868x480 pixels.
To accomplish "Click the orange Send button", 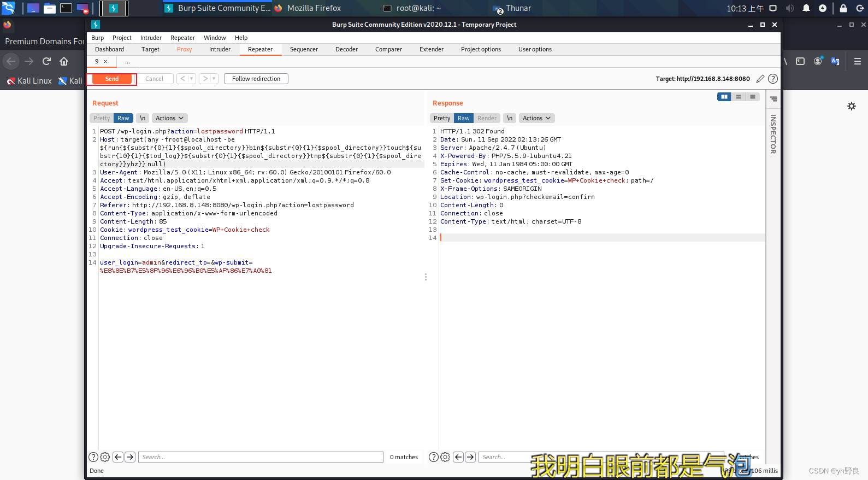I will 112,79.
